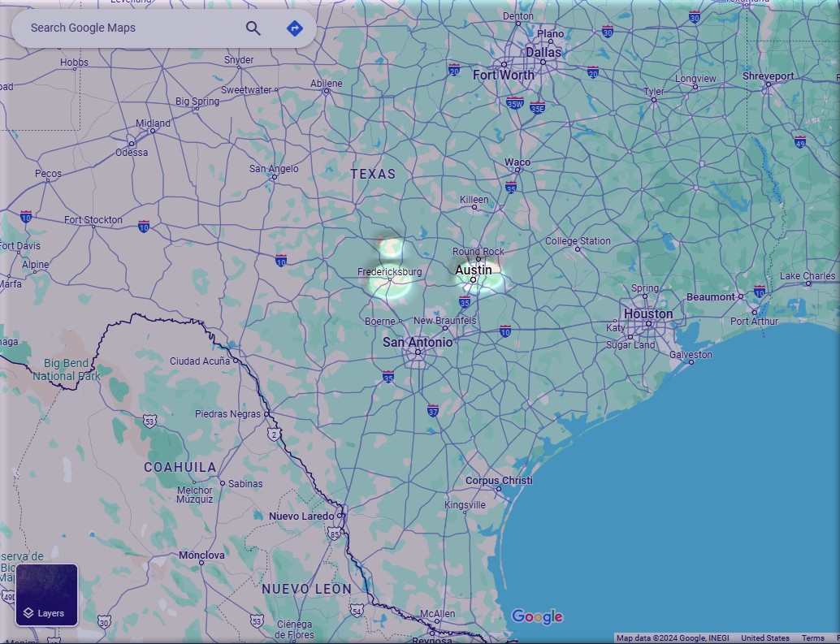This screenshot has width=840, height=644.
Task: Select the Austin city label
Action: pos(474,270)
